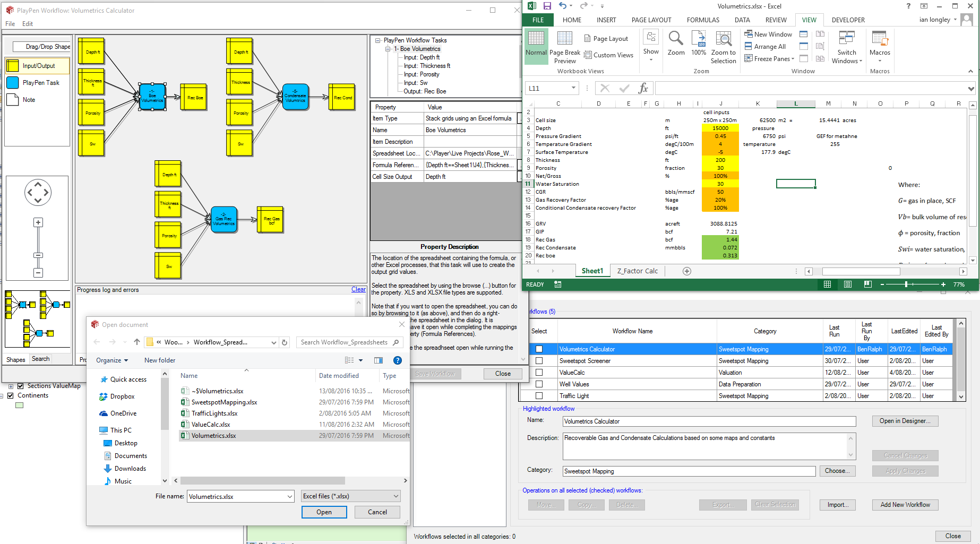The width and height of the screenshot is (980, 544).
Task: Add a new sheet with plus icon
Action: (686, 271)
